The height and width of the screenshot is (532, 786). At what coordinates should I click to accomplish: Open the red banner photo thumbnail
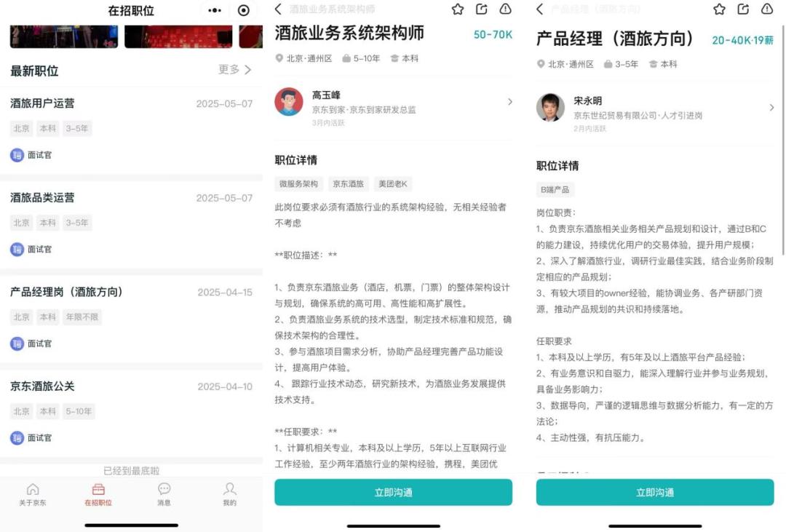point(178,36)
